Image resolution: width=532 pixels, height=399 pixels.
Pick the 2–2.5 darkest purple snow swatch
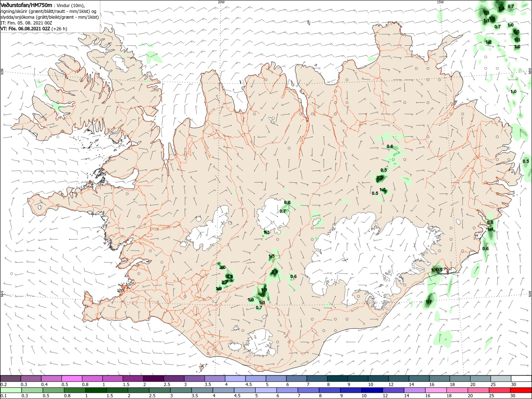(153, 379)
